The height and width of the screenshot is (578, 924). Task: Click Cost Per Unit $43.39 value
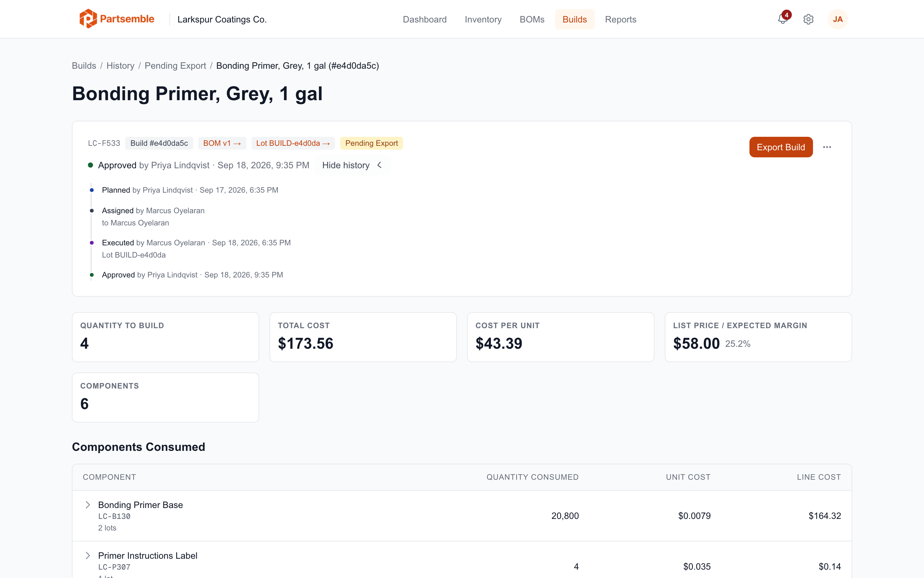499,343
